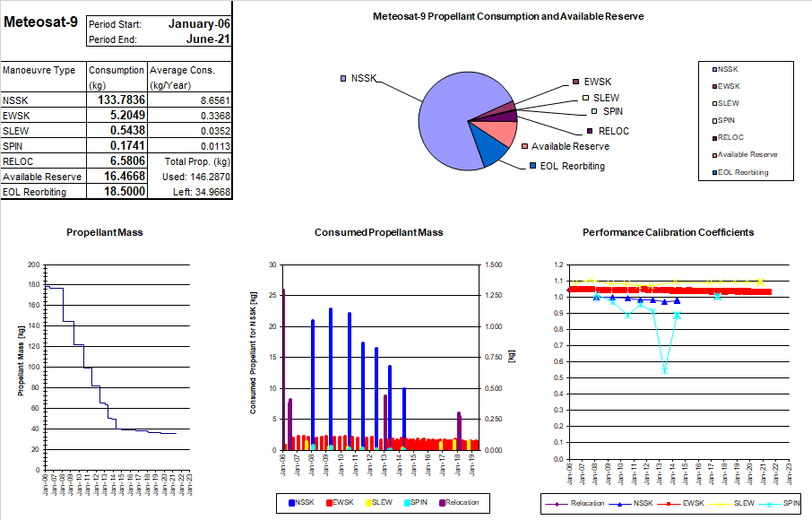812x520 pixels.
Task: Click the Average Cons. column header
Action: 182,70
